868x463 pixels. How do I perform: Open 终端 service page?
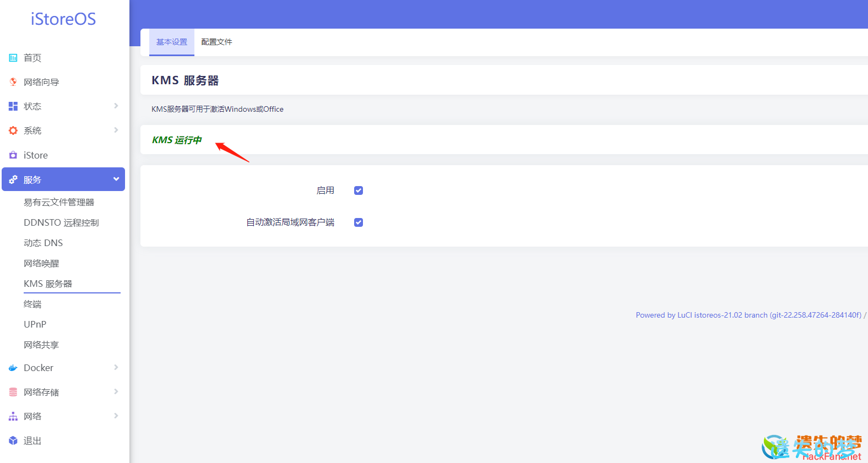[x=32, y=304]
